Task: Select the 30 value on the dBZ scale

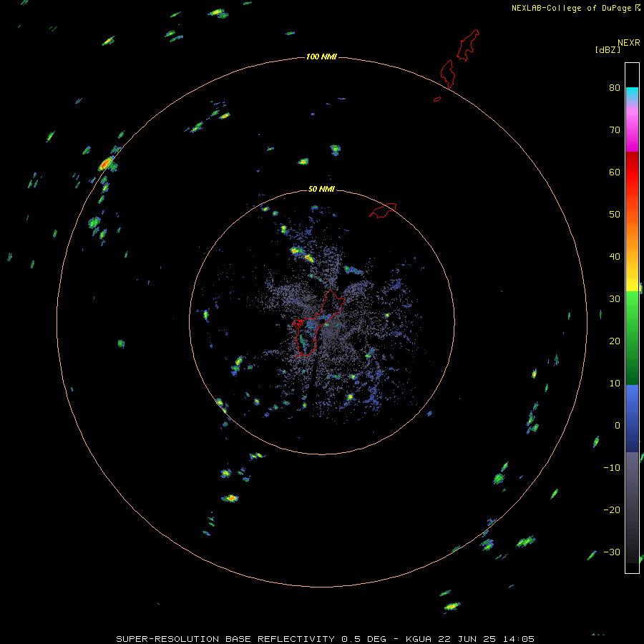Action: point(615,299)
